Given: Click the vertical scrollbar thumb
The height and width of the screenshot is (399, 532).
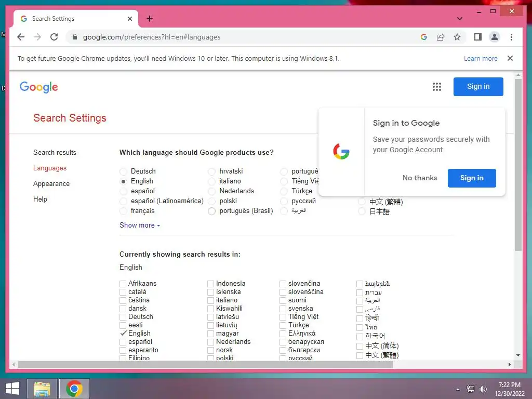Looking at the screenshot, I should 518,165.
